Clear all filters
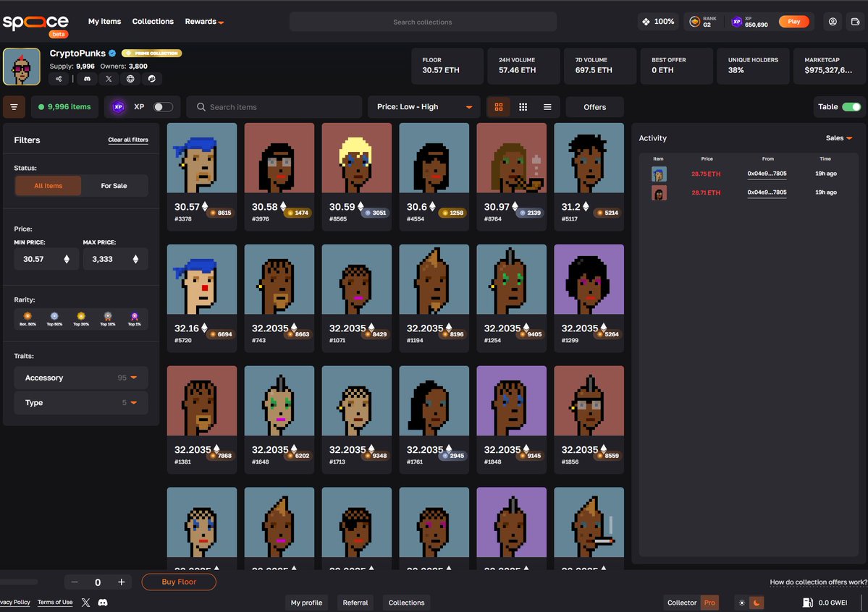Screen dimensions: 868x612 (x=127, y=140)
